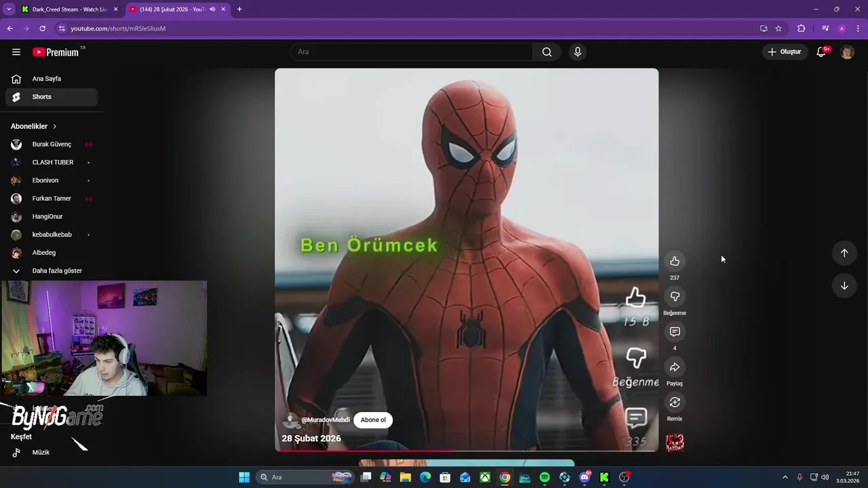Click the address bar URL

coord(118,28)
